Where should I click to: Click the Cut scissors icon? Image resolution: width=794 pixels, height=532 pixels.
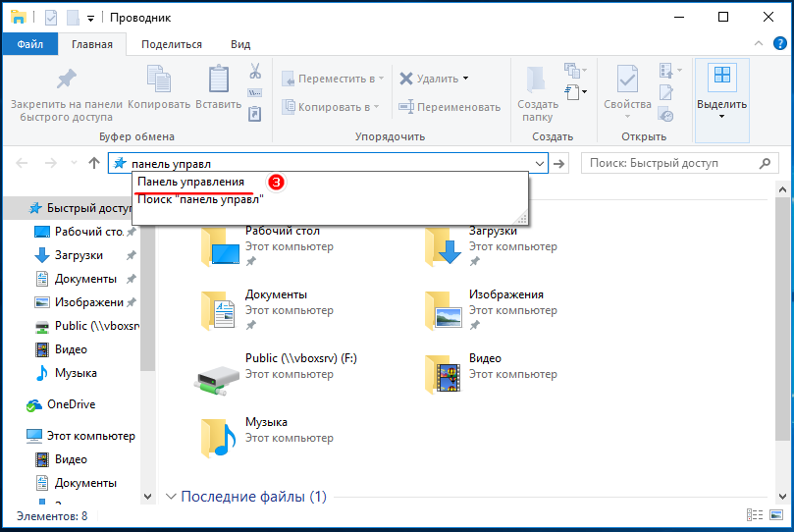255,72
